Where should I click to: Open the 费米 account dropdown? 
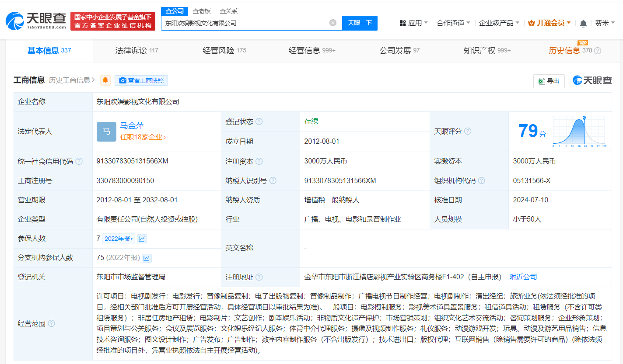606,23
